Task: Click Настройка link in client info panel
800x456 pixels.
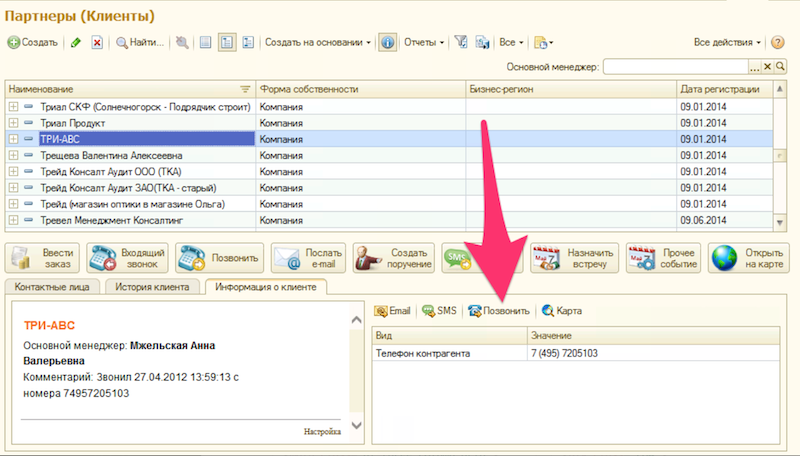Action: (322, 431)
